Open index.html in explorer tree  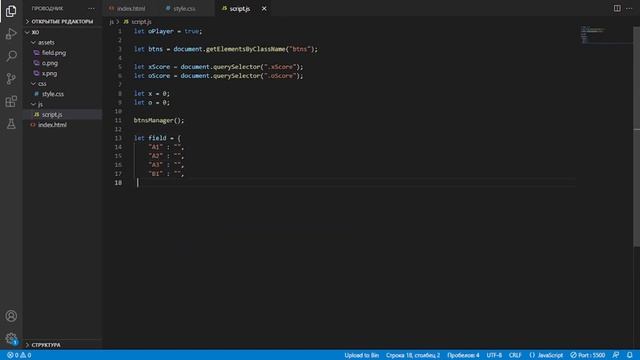52,125
